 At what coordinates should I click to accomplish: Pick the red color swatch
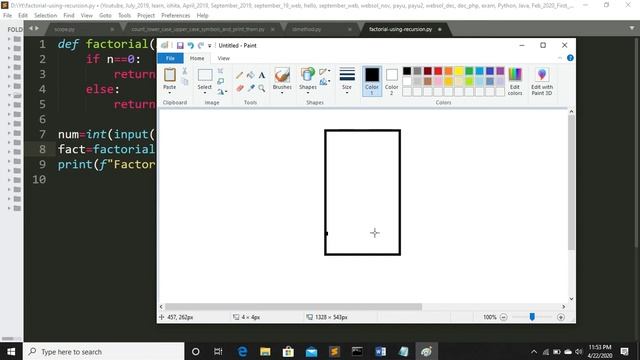[x=438, y=71]
